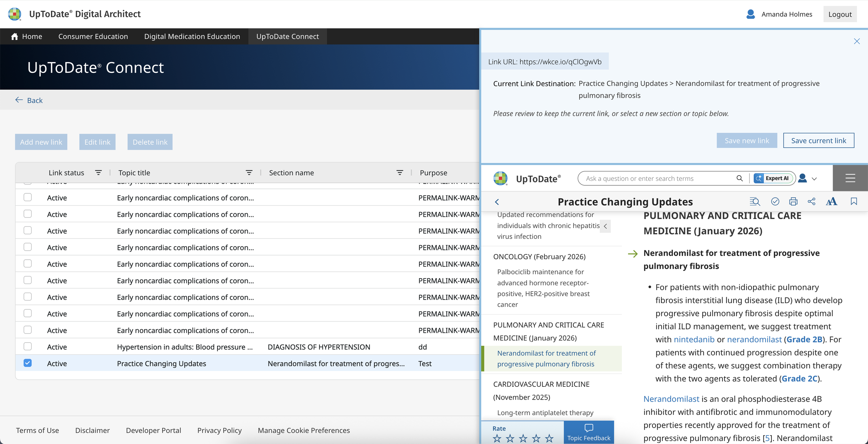Open the Home navigation tab

(27, 36)
